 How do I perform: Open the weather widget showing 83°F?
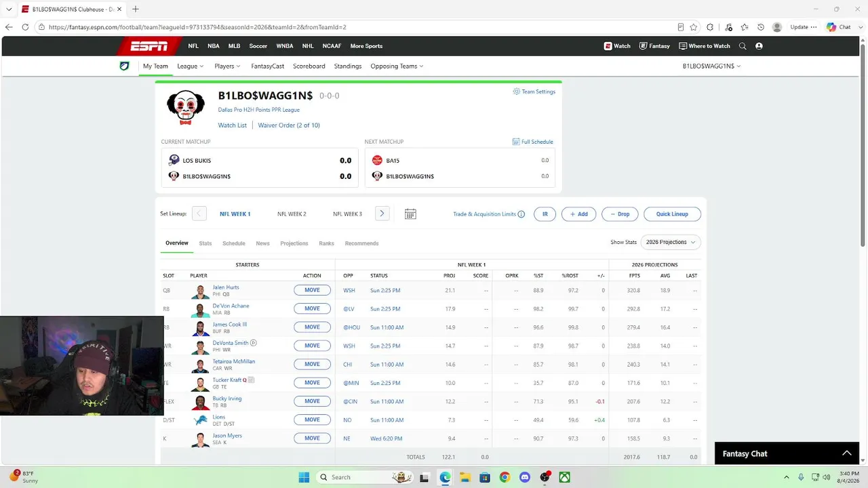click(24, 476)
